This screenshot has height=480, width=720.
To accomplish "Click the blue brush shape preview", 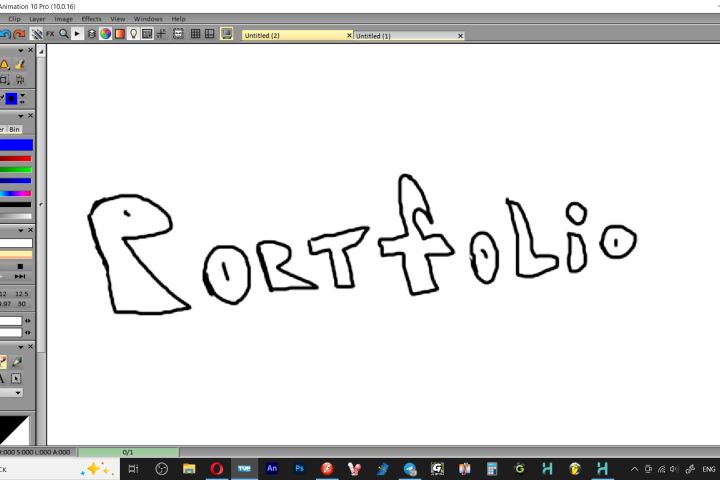I will 11,98.
